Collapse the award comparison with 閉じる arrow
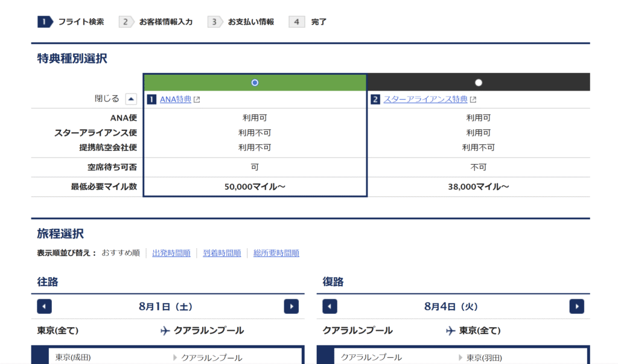This screenshot has height=364, width=618. click(131, 98)
